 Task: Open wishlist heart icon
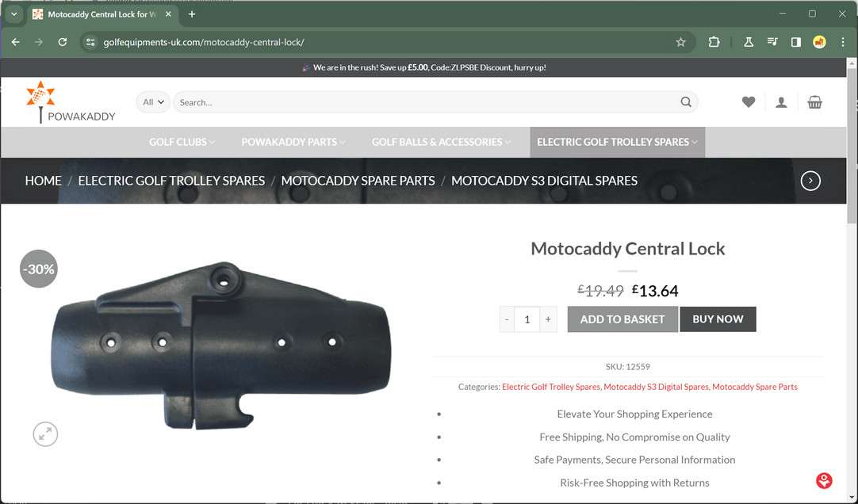pyautogui.click(x=748, y=102)
